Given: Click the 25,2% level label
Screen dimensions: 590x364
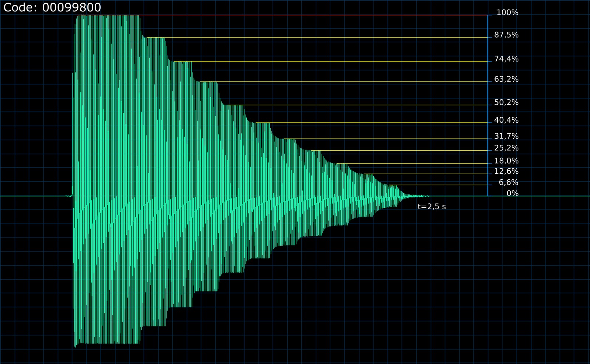Looking at the screenshot, I should click(x=506, y=148).
